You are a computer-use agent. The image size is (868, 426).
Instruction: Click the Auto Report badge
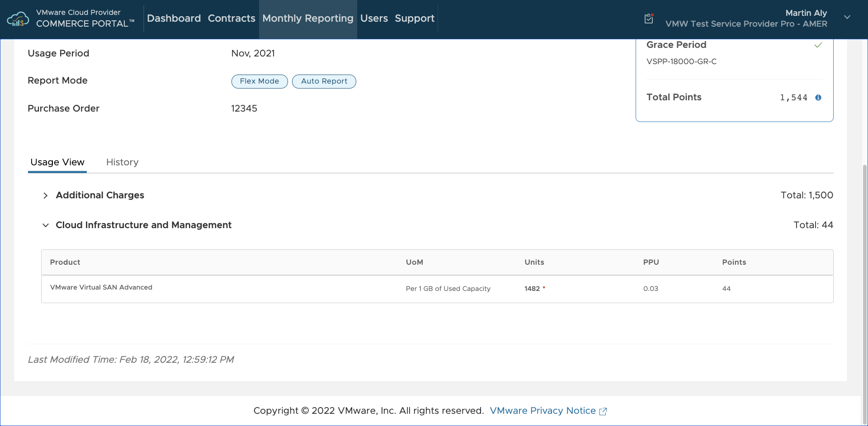point(324,81)
